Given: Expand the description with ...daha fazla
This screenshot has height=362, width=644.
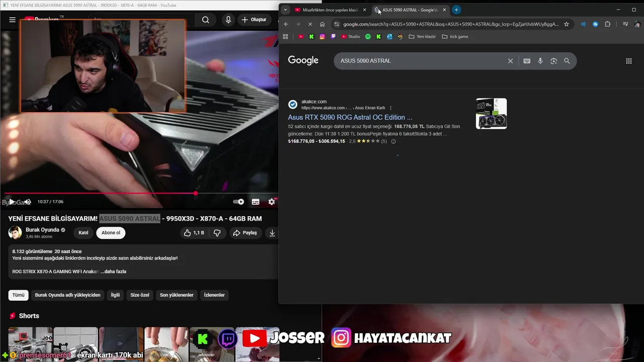Looking at the screenshot, I should [113, 271].
